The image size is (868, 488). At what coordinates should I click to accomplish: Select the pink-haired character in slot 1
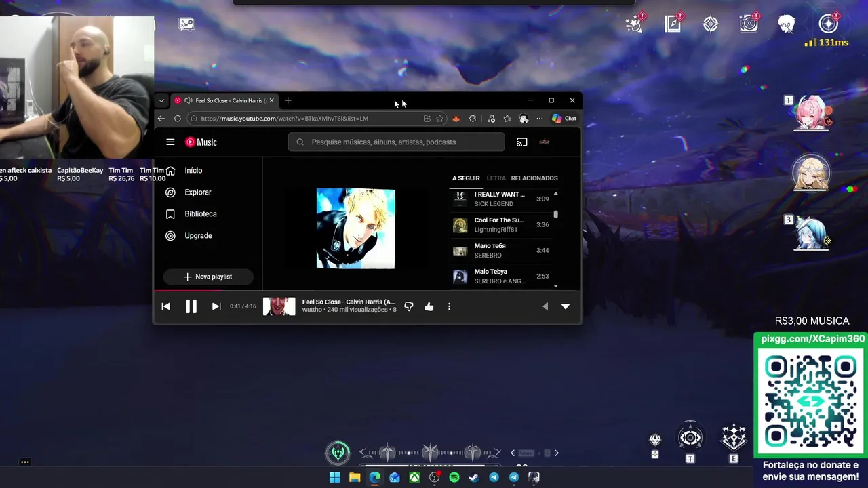point(812,113)
